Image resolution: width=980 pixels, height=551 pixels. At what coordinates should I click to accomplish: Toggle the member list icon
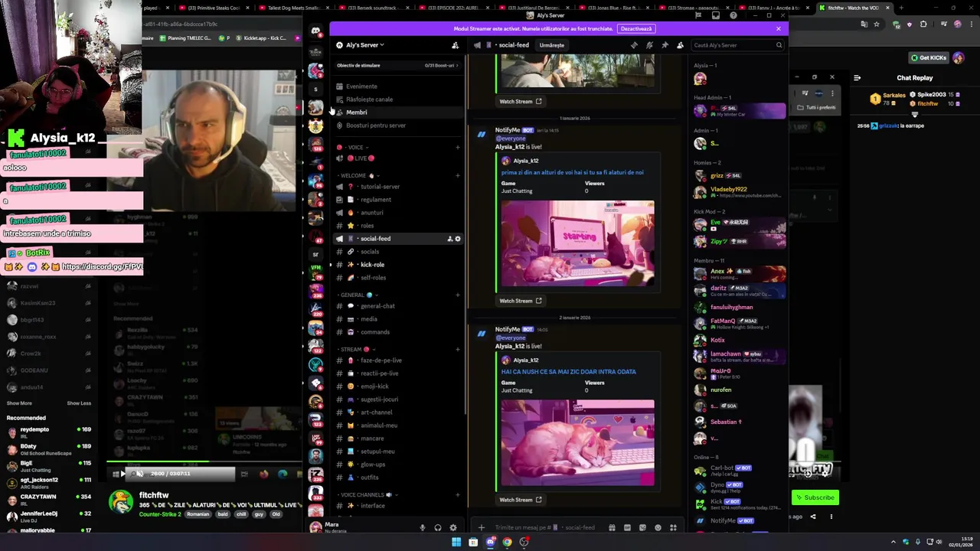tap(680, 45)
